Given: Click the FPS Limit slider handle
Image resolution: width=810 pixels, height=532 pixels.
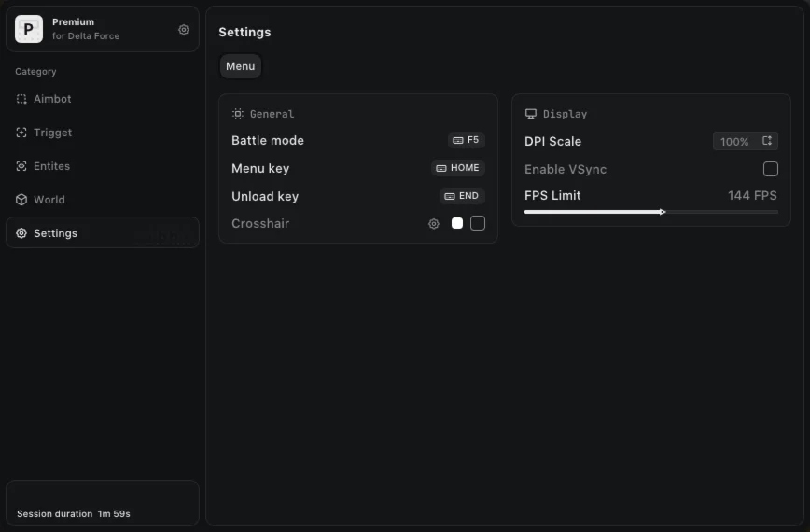Looking at the screenshot, I should coord(663,212).
